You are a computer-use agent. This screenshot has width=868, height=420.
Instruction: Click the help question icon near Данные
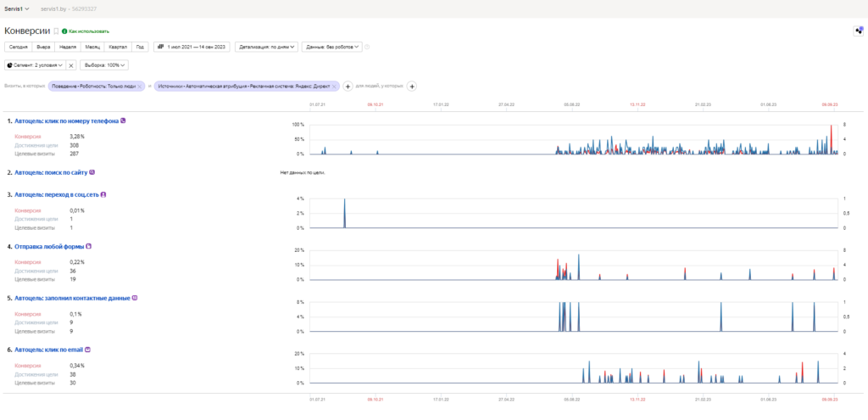pyautogui.click(x=367, y=48)
